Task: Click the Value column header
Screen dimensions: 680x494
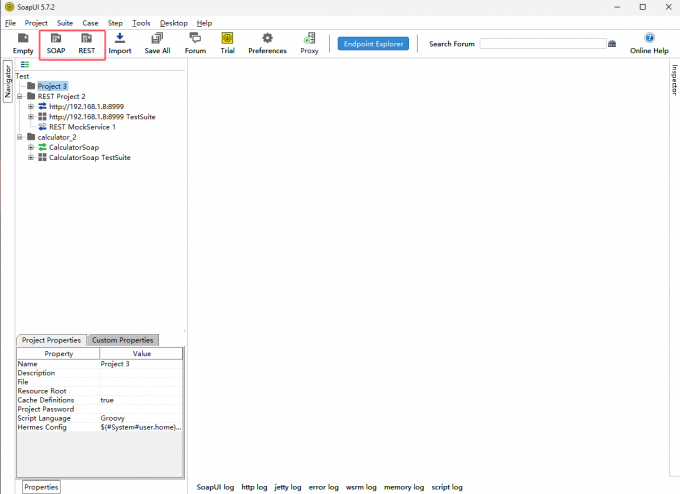Action: pos(141,353)
